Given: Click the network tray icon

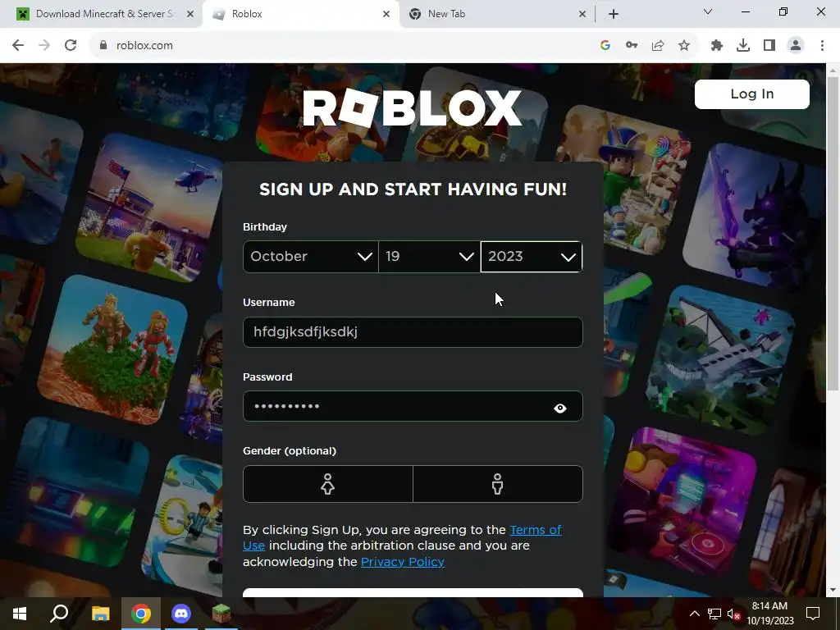Looking at the screenshot, I should [714, 614].
